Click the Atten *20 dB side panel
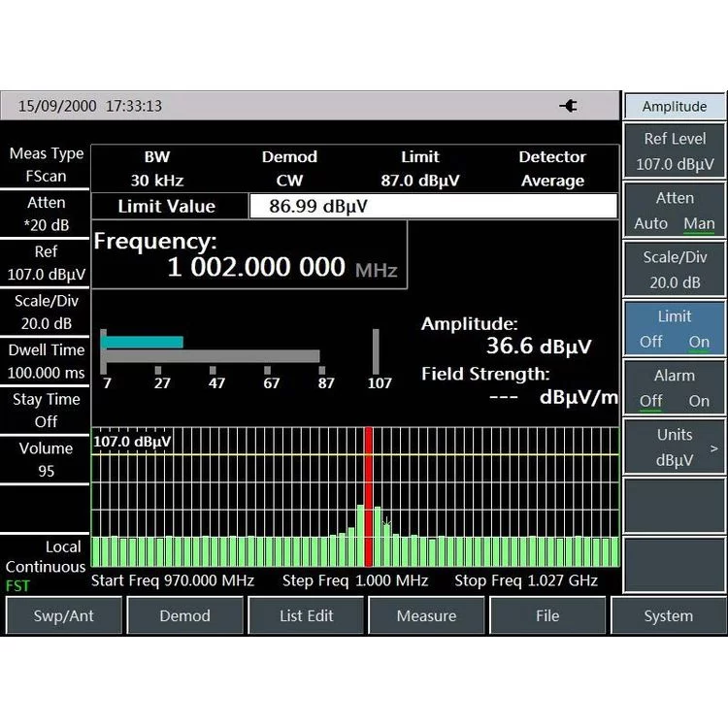728x728 pixels. [x=46, y=214]
